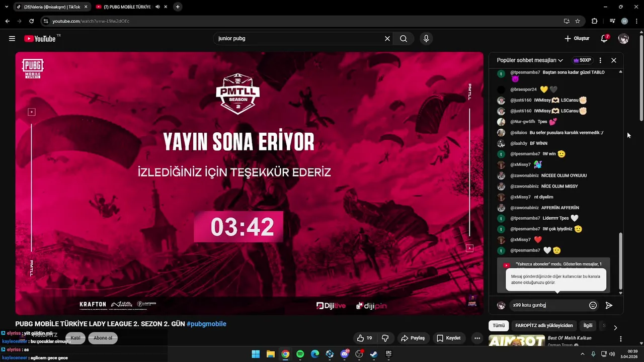Click the video player area

(x=249, y=184)
